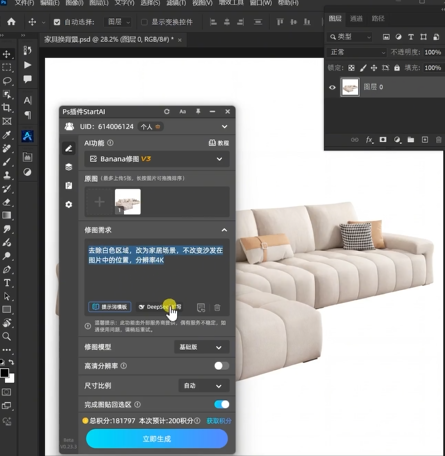This screenshot has width=445, height=456.
Task: Select the Horizontal Type tool
Action: 7,283
